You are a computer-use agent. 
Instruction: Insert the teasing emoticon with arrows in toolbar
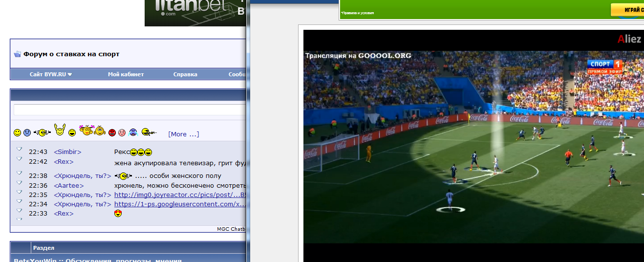click(x=43, y=133)
